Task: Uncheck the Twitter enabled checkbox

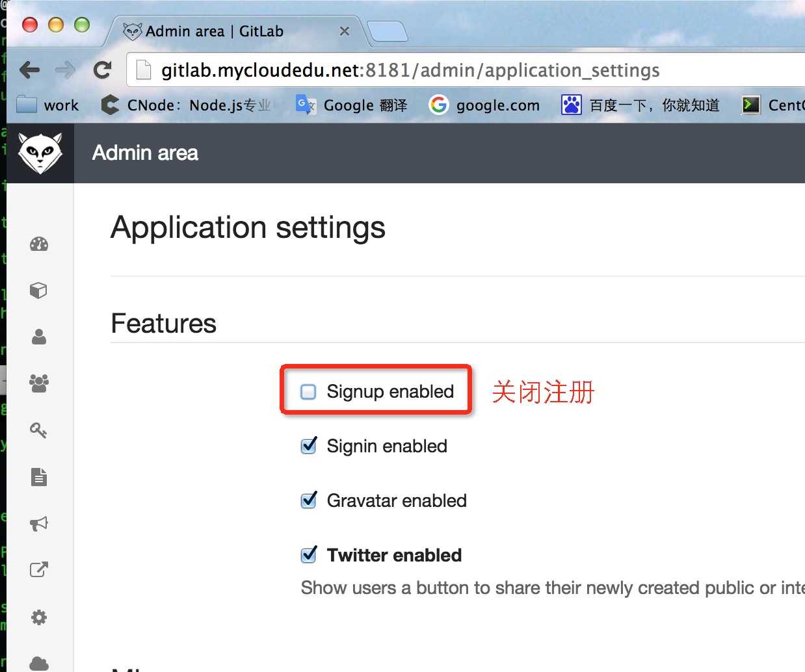Action: click(309, 555)
